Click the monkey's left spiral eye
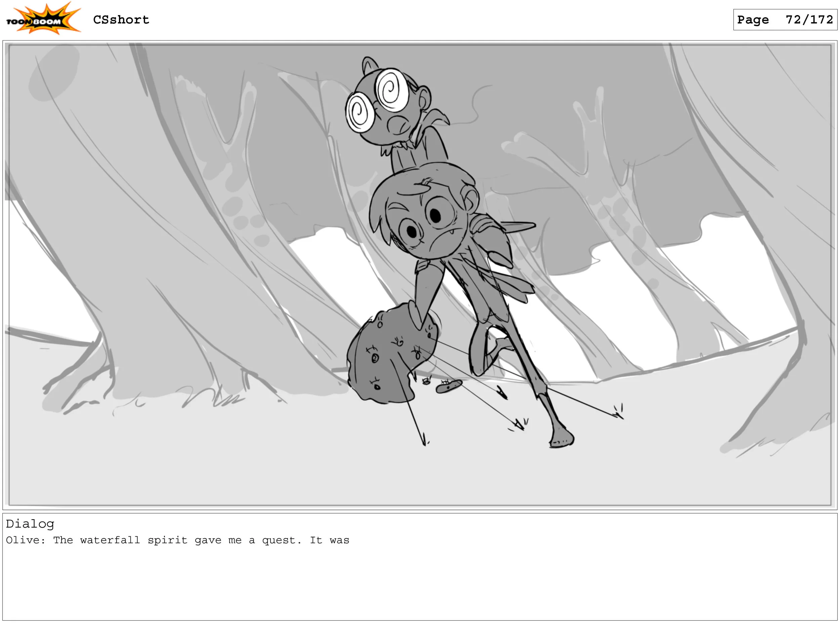This screenshot has width=840, height=623. coord(360,112)
